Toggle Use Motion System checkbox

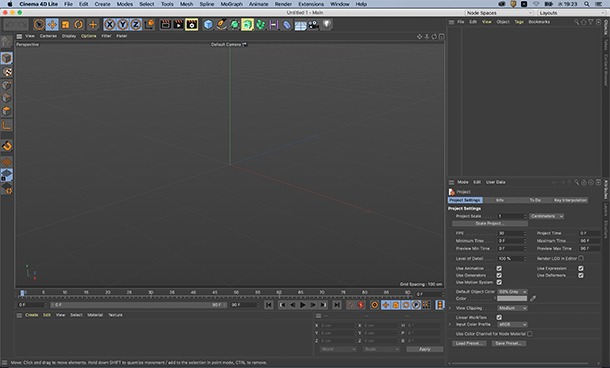(x=499, y=282)
